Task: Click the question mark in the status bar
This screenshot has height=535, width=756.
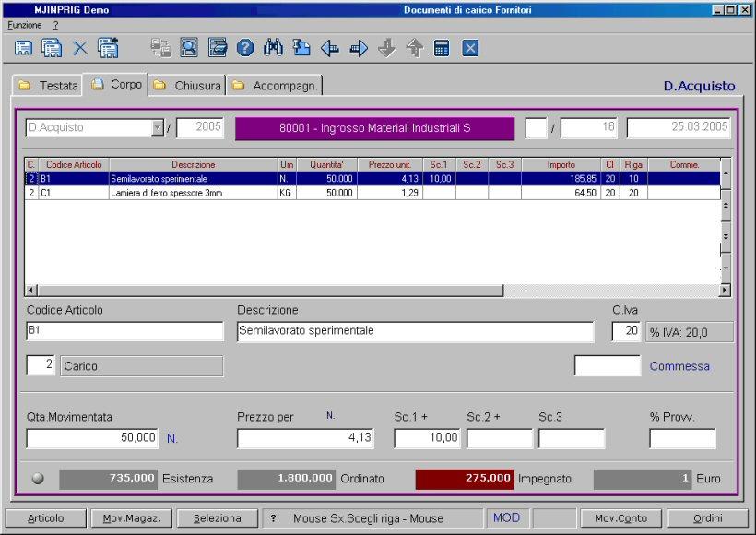Action: [274, 518]
